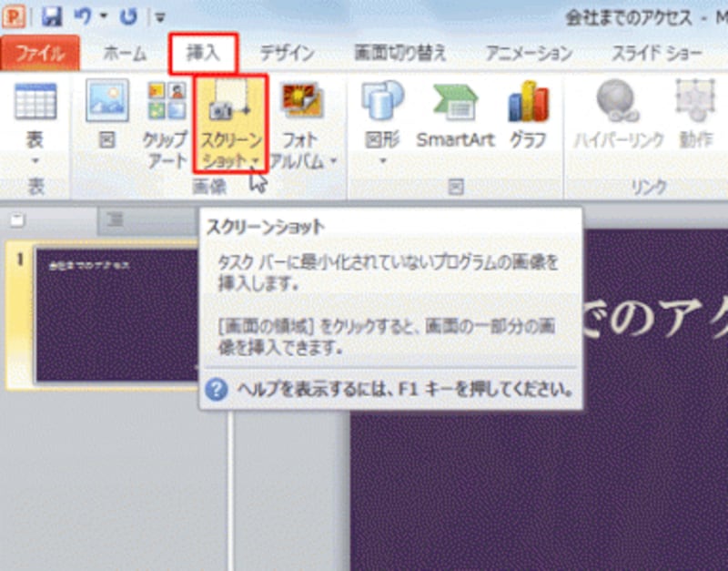Select slide 1 thumbnail
This screenshot has width=728, height=571.
tap(116, 315)
